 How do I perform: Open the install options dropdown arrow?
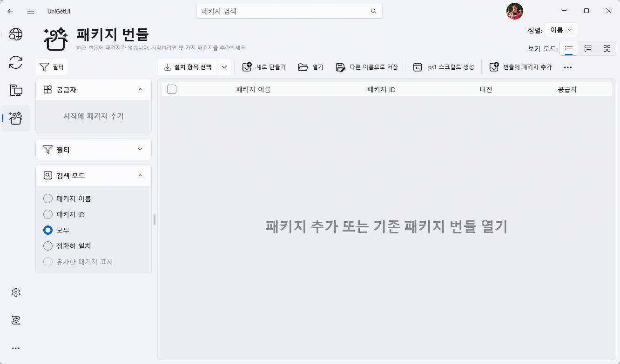[x=224, y=67]
